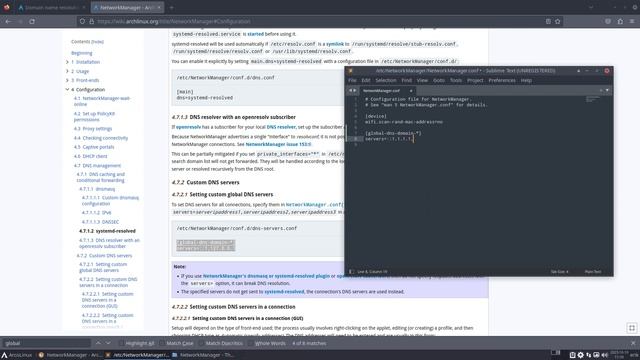This screenshot has height=360, width=640.
Task: Close the find bar
Action: (633, 343)
